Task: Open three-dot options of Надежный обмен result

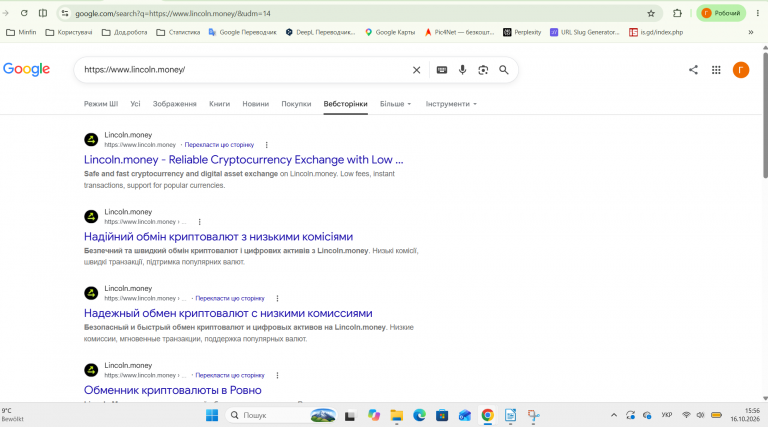Action: click(x=277, y=298)
